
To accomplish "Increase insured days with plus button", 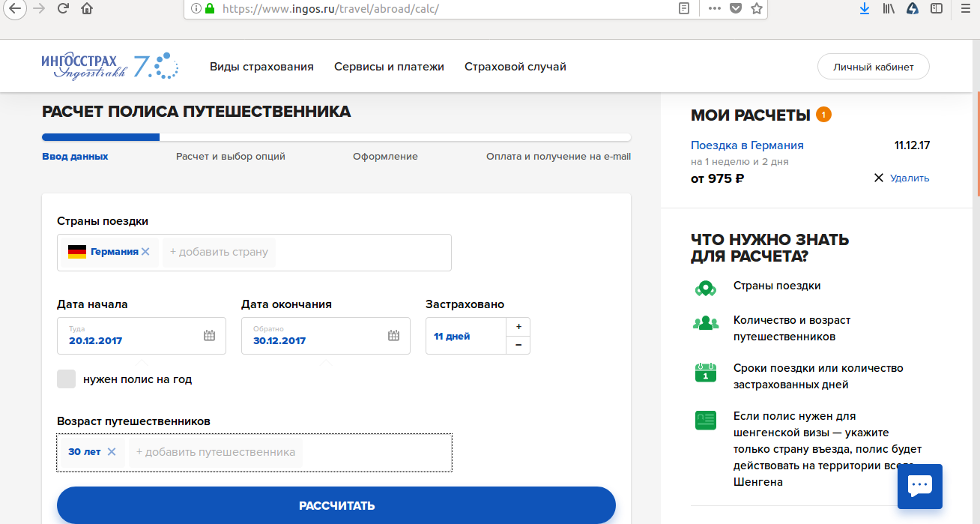I will pos(518,327).
